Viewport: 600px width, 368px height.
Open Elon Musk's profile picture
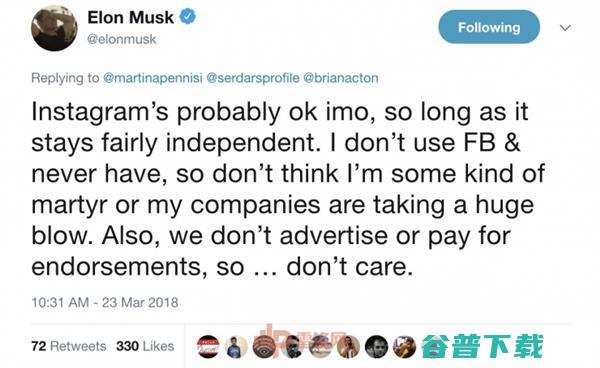tap(54, 28)
